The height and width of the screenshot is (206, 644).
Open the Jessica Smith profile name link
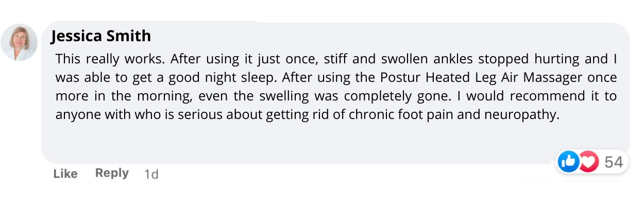[x=101, y=36]
